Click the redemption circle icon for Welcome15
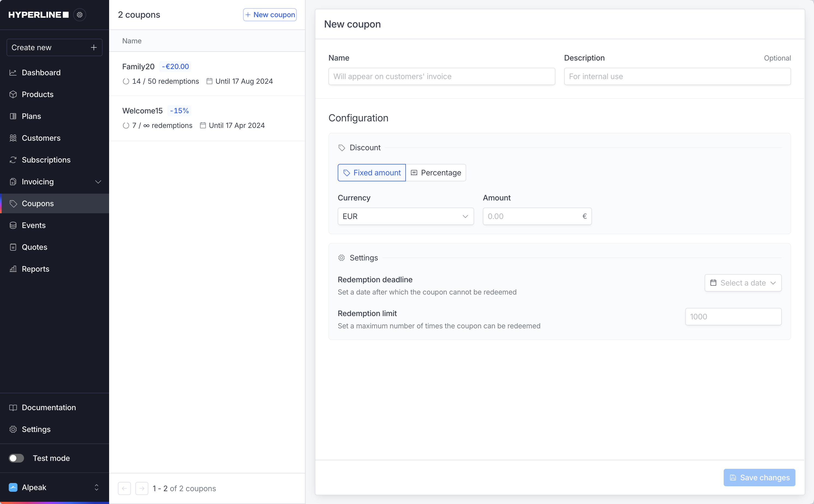Screen dimensions: 814x504 coord(126,125)
